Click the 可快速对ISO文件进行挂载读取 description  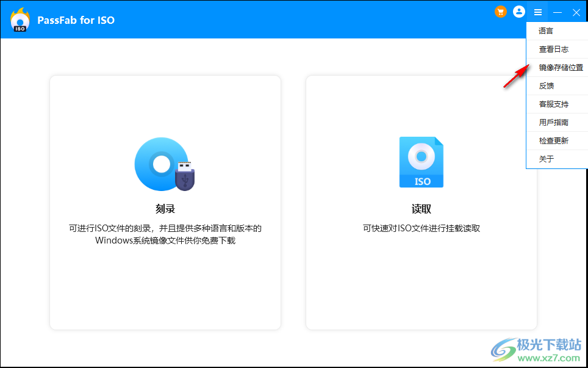point(421,228)
